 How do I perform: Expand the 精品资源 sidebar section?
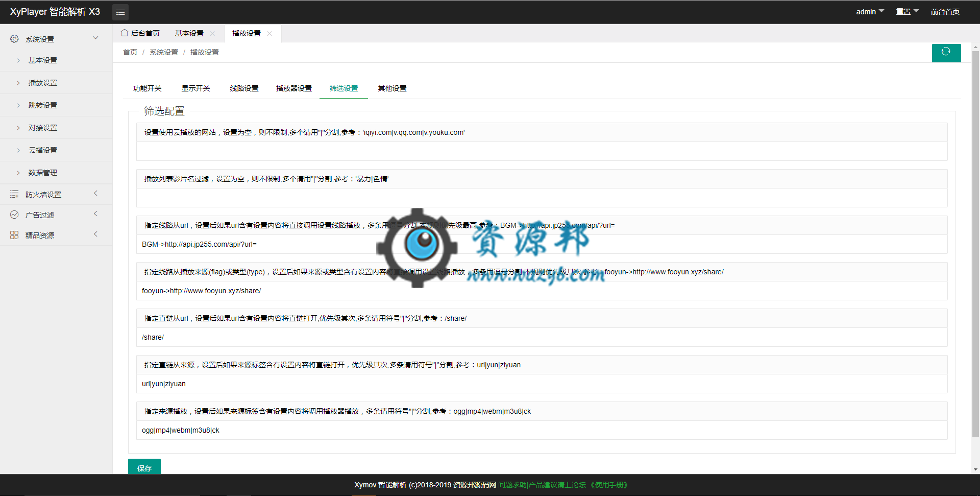[95, 234]
